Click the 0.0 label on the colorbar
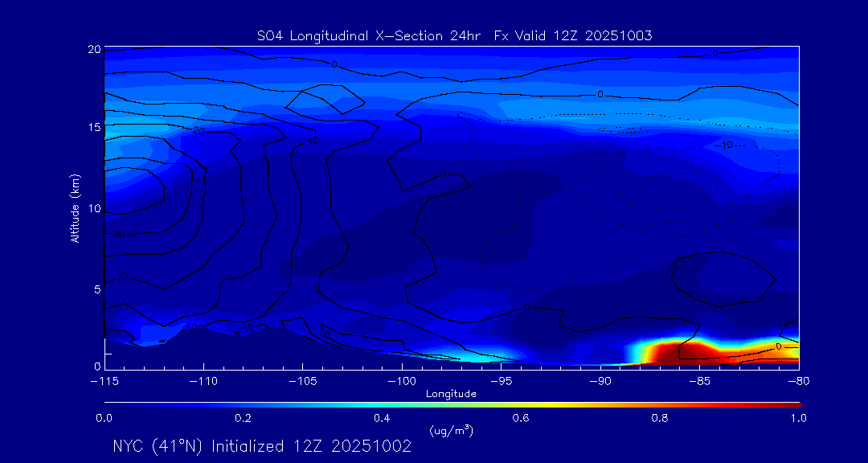Screen dimensions: 868x463 [104, 418]
